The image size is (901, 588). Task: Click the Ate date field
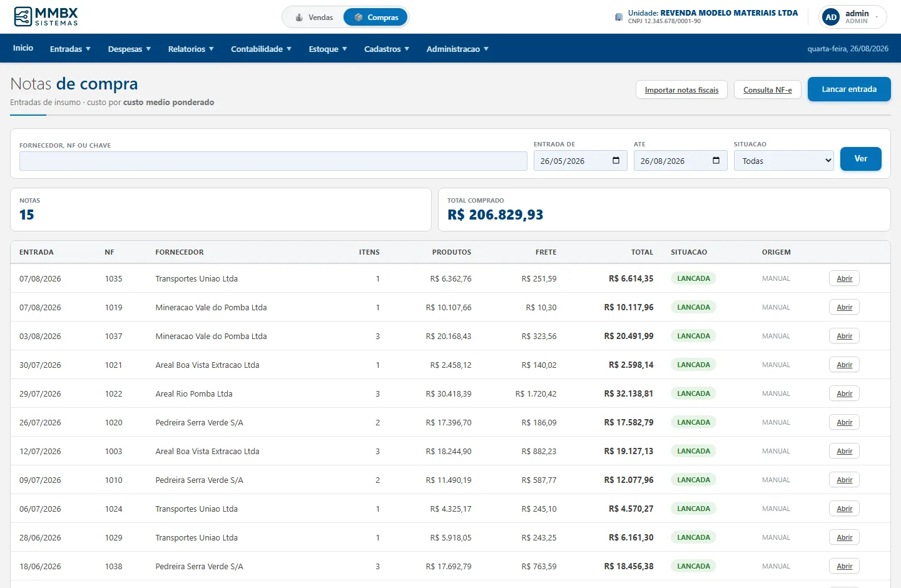(x=681, y=161)
